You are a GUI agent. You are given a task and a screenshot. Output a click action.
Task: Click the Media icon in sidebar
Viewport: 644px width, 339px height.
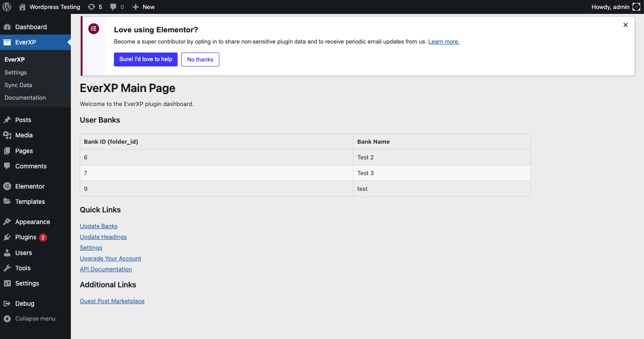pyautogui.click(x=7, y=135)
